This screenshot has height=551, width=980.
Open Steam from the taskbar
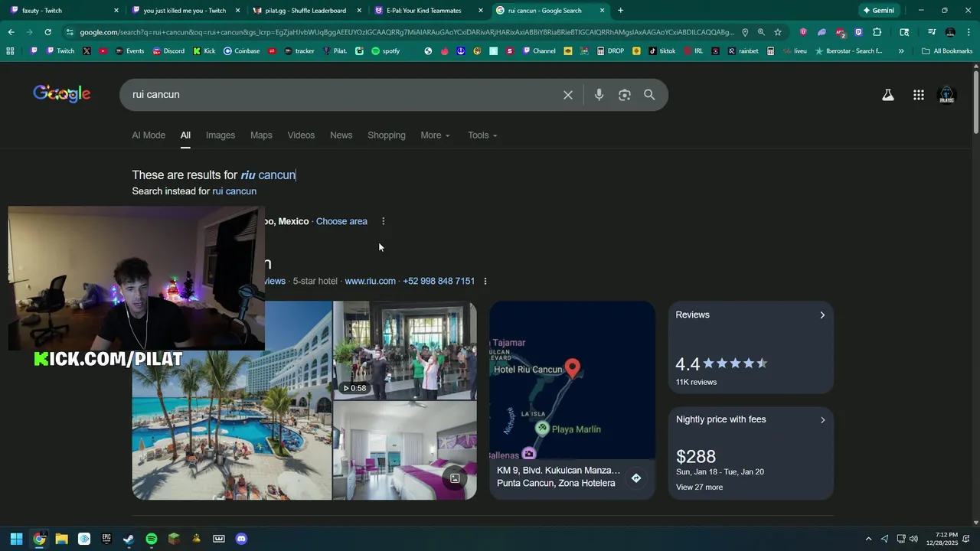[129, 539]
